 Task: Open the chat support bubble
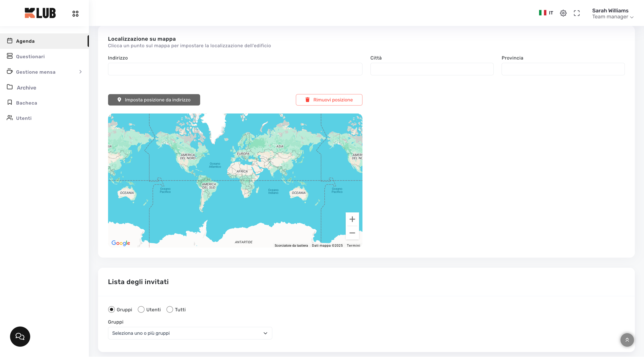point(20,336)
